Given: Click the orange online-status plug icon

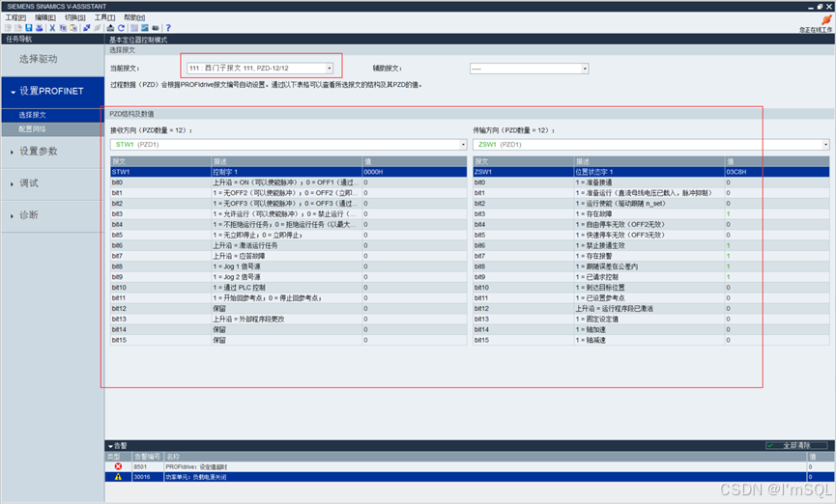Looking at the screenshot, I should [826, 19].
